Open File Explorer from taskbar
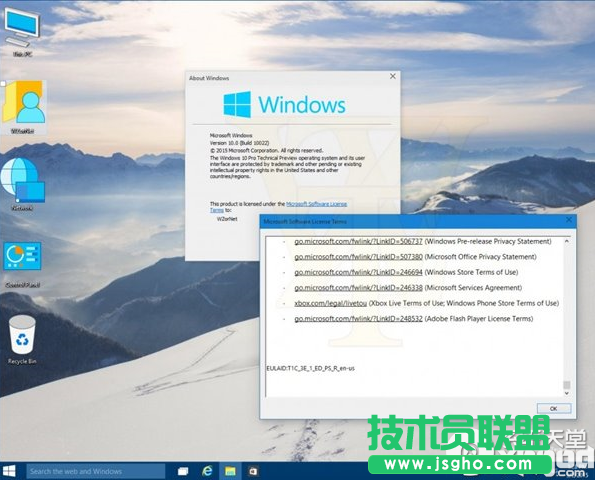The height and width of the screenshot is (480, 595). [x=230, y=471]
